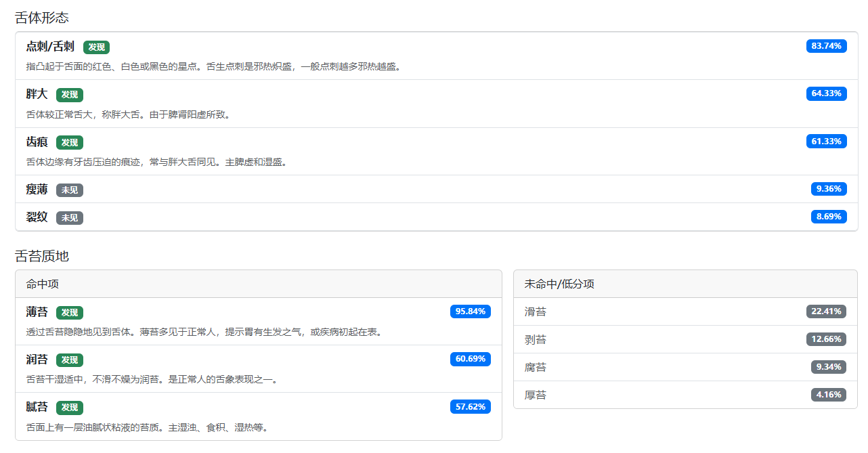
Task: Select the 83.74% score badge for 点刺/舌刺
Action: (x=827, y=45)
